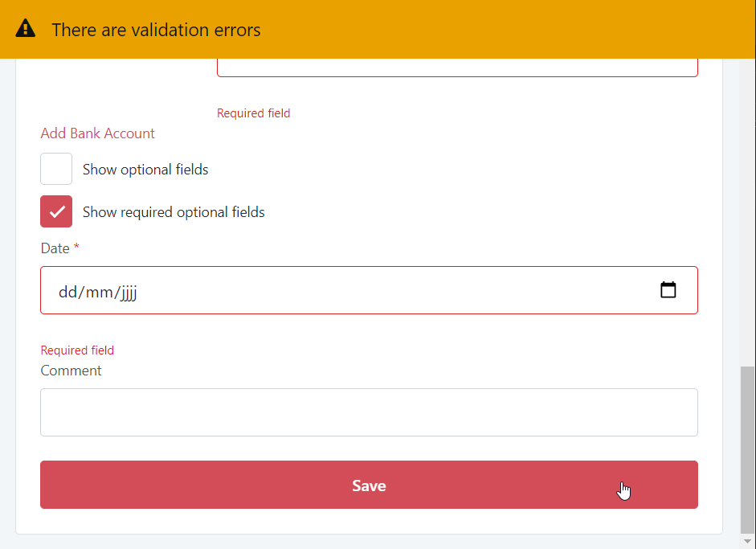The image size is (756, 549).
Task: Click the 'Date' field label
Action: click(55, 248)
